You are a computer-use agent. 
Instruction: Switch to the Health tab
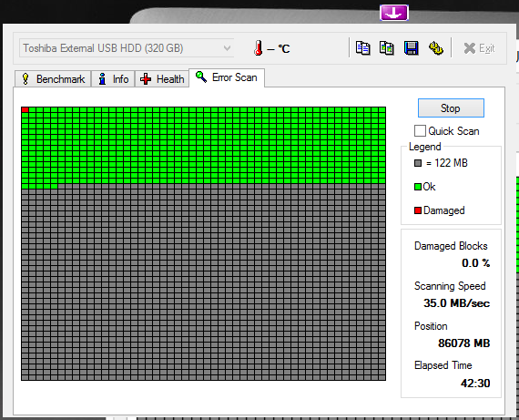[162, 79]
